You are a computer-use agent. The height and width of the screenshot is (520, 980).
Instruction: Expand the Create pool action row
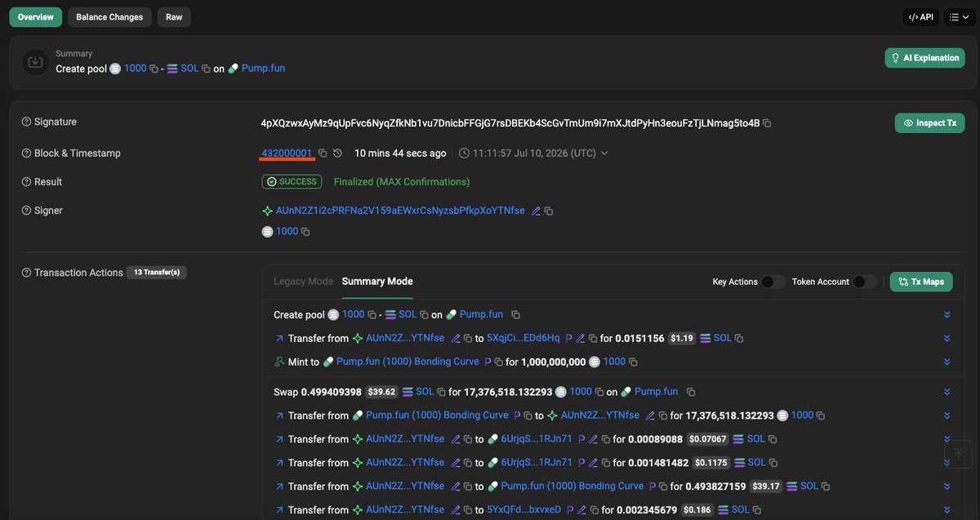tap(947, 315)
